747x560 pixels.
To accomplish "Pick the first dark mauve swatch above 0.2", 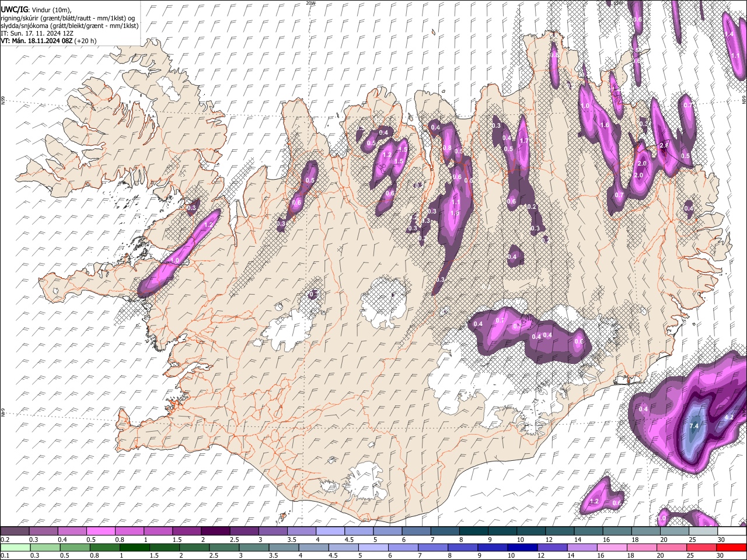I will [x=15, y=531].
